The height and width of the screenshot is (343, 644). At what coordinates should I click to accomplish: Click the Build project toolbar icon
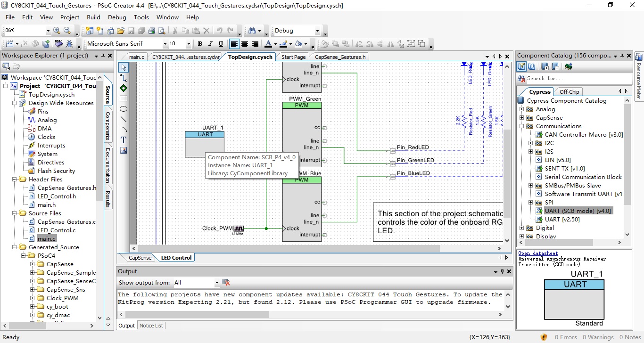click(x=8, y=44)
